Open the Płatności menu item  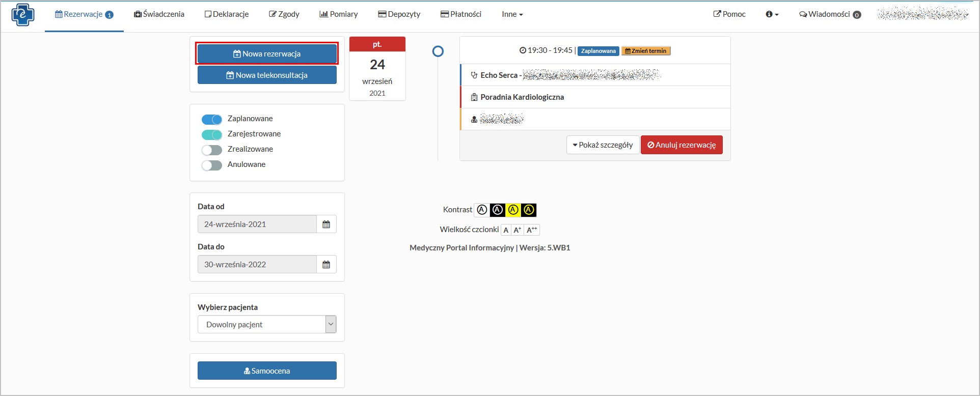(x=460, y=14)
